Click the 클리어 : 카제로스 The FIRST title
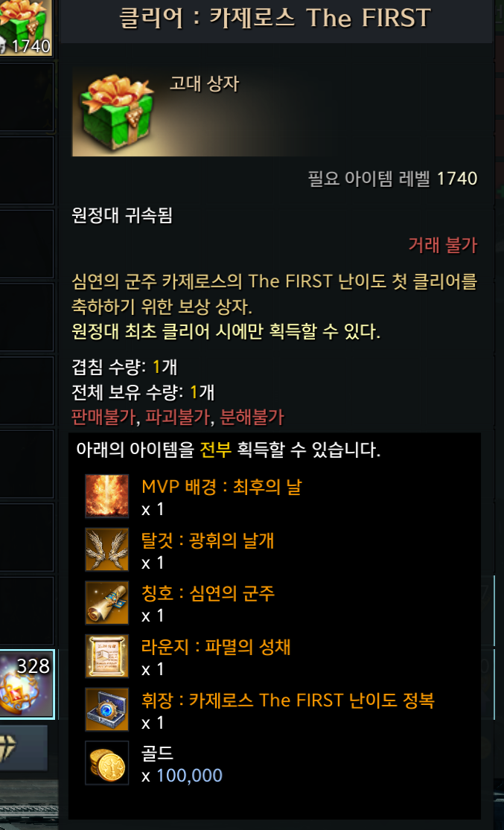 point(275,19)
